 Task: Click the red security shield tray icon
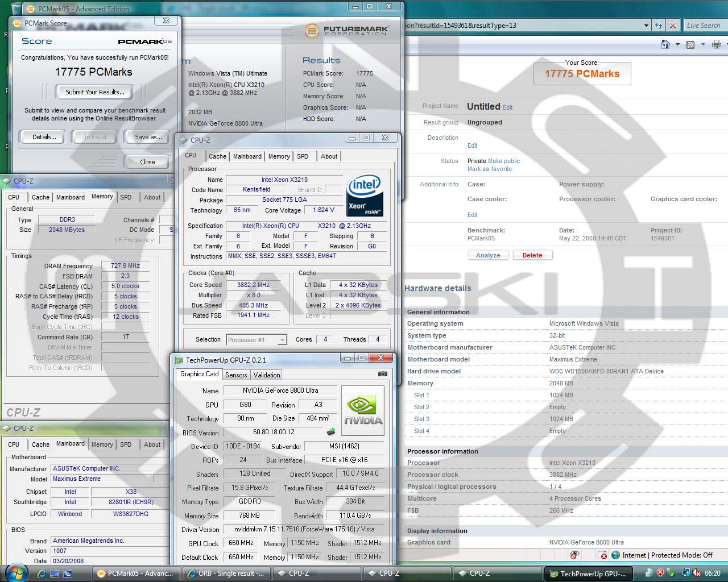tap(660, 573)
